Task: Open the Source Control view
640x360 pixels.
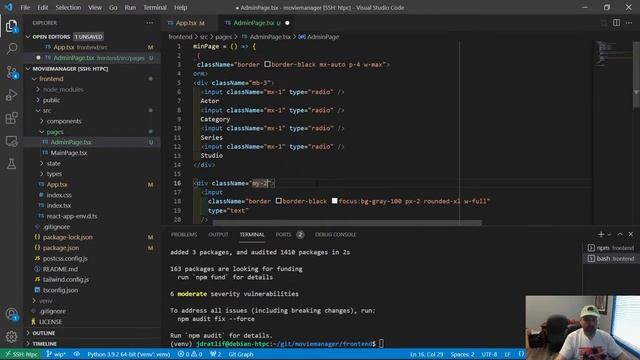Action: point(11,72)
